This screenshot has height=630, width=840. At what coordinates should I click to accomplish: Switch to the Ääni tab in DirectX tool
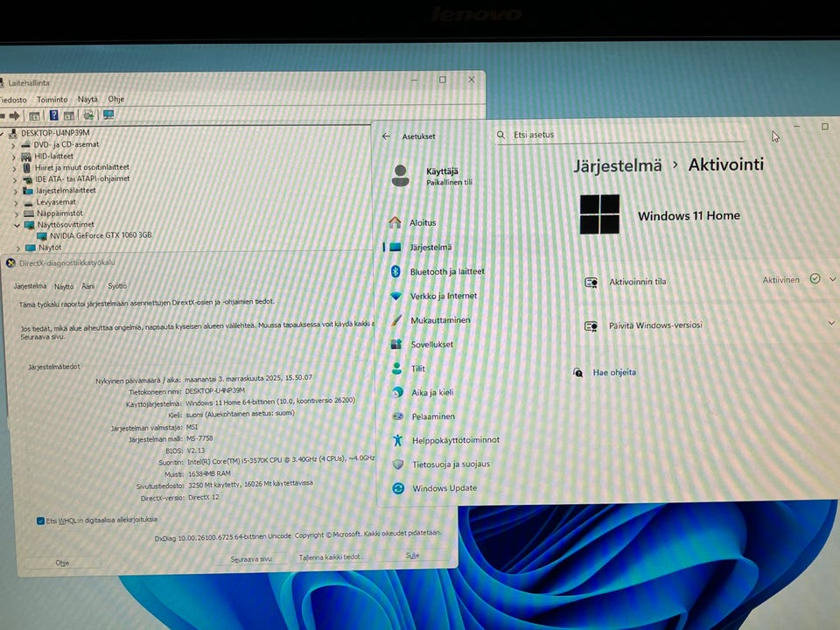click(88, 286)
